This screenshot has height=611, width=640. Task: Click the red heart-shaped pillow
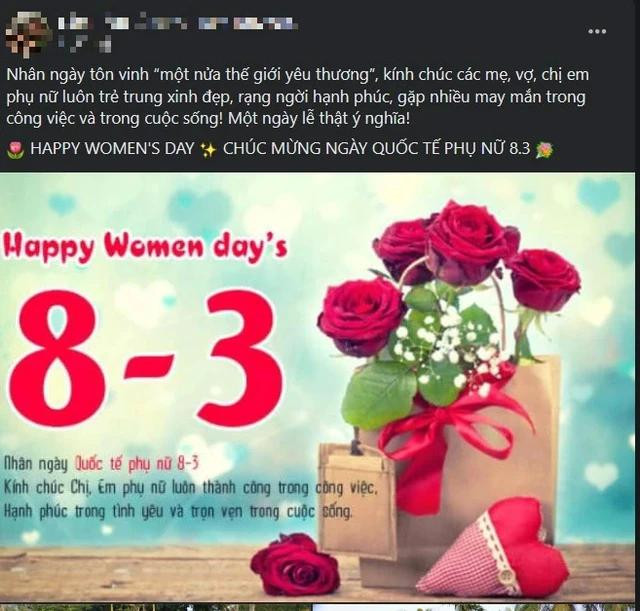pos(493,550)
